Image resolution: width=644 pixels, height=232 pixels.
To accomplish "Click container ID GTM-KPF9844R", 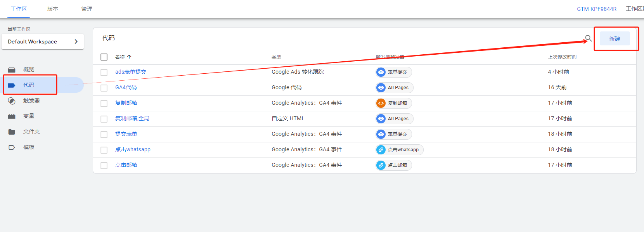I will point(596,9).
